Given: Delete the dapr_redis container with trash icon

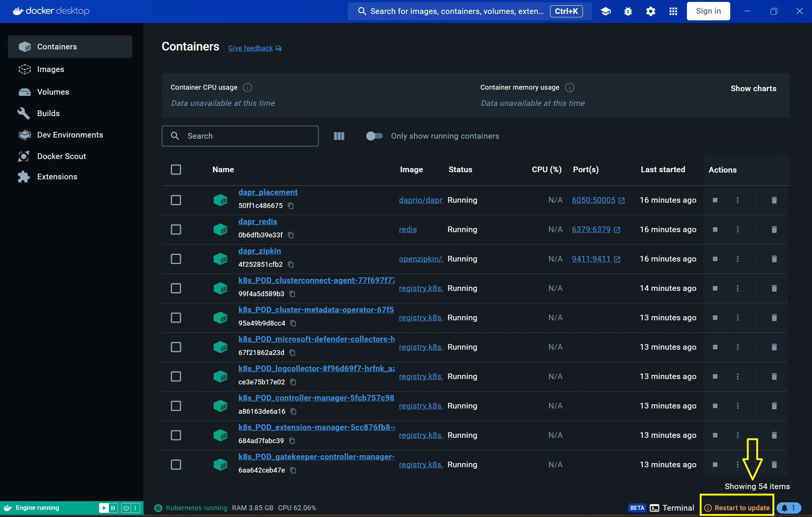Looking at the screenshot, I should [x=774, y=229].
